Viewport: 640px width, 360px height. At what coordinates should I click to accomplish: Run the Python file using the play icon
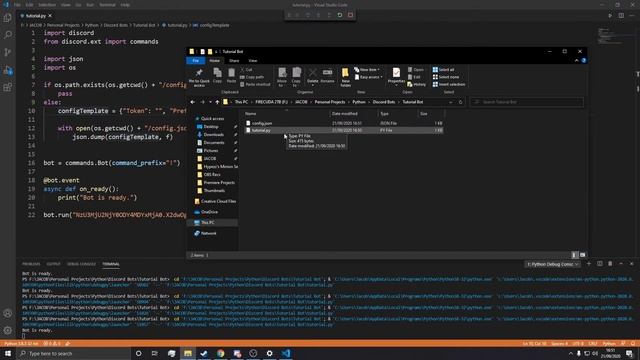click(x=610, y=16)
